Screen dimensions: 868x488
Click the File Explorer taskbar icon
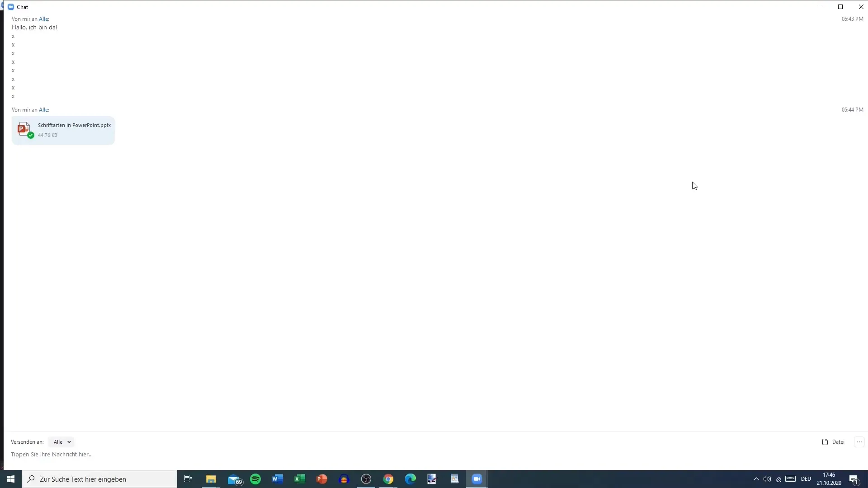(211, 479)
